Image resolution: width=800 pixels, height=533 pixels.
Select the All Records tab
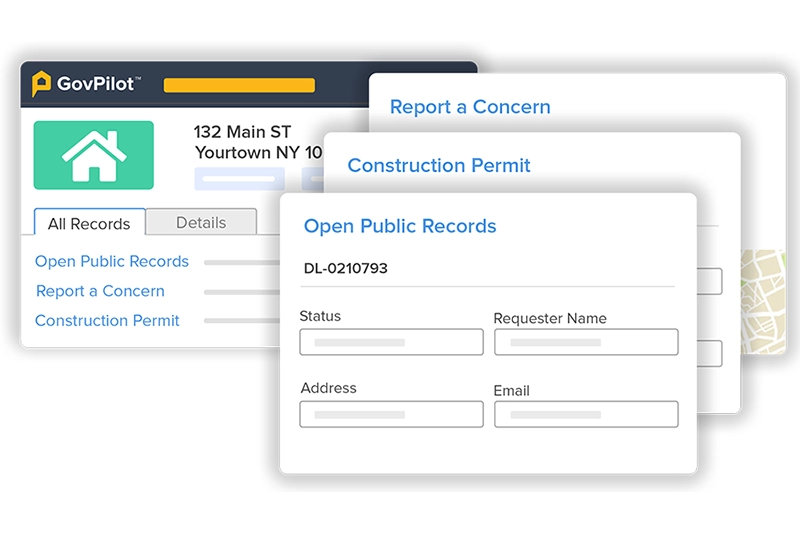pyautogui.click(x=89, y=223)
